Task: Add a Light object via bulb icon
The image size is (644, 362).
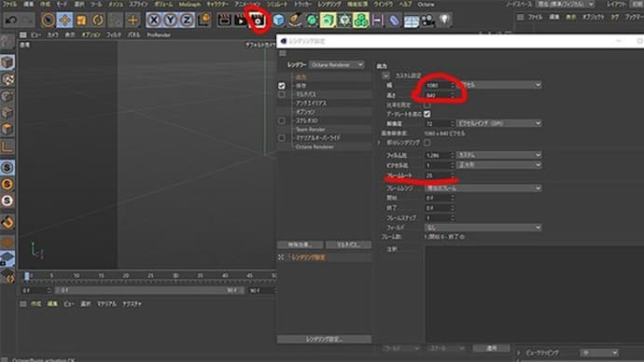Action: coord(445,20)
